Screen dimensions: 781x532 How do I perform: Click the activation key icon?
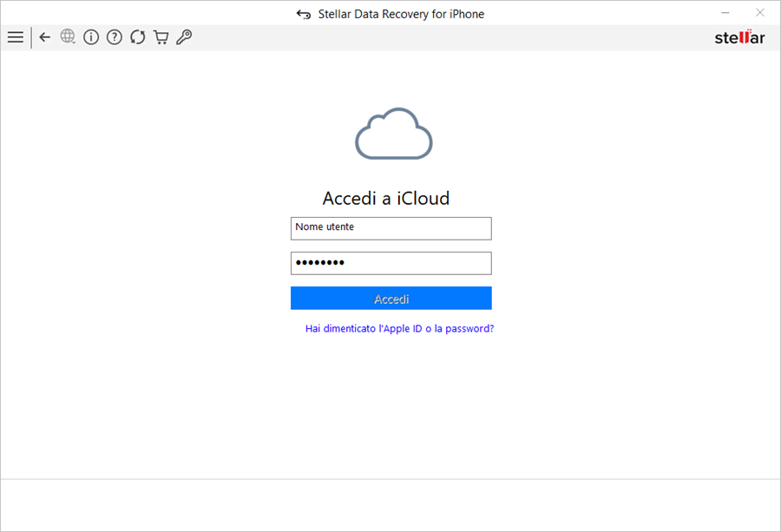[x=184, y=37]
